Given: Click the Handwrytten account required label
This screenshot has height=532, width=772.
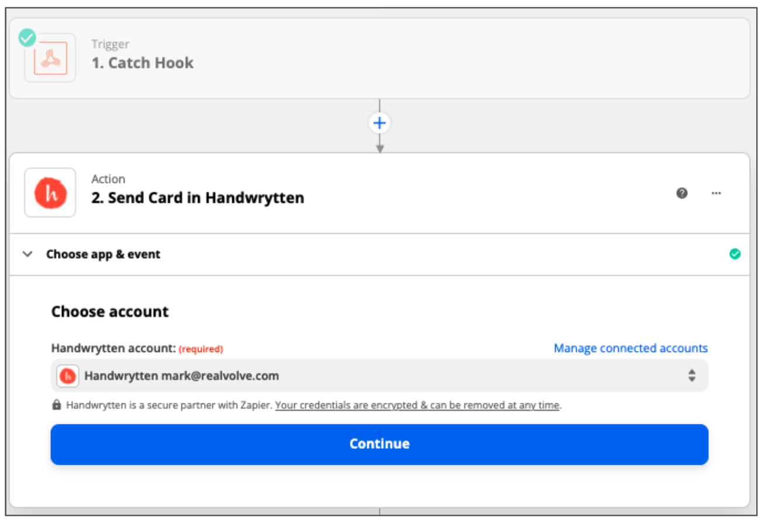Looking at the screenshot, I should pos(137,348).
